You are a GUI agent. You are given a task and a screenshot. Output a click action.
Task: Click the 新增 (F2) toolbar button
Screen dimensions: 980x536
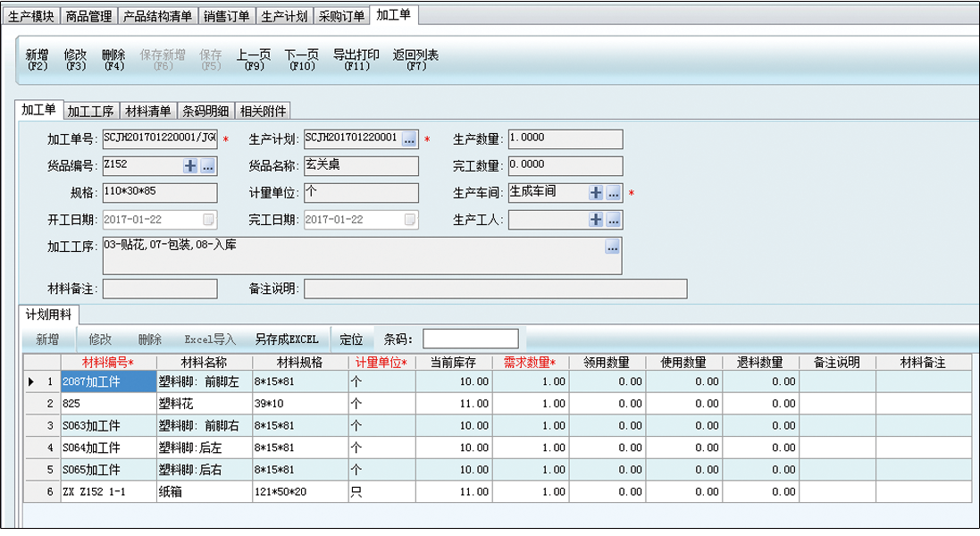pos(38,60)
